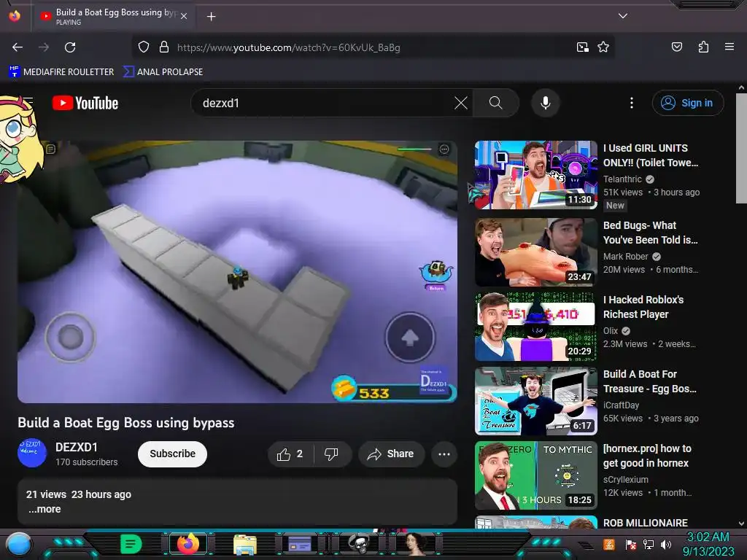Open I Used GIRL UNITS ONLY thumbnail
Viewport: 747px width, 560px height.
tap(536, 175)
